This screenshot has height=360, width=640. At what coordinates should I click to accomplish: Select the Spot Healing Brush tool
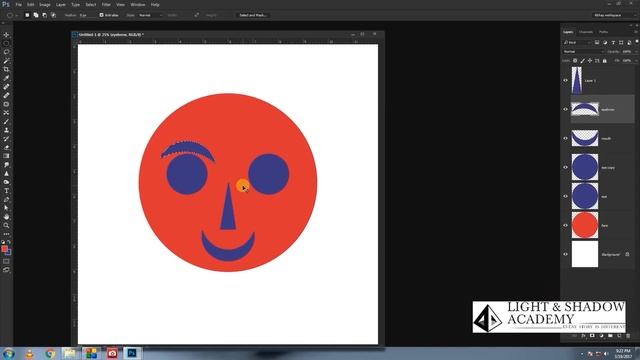click(6, 87)
